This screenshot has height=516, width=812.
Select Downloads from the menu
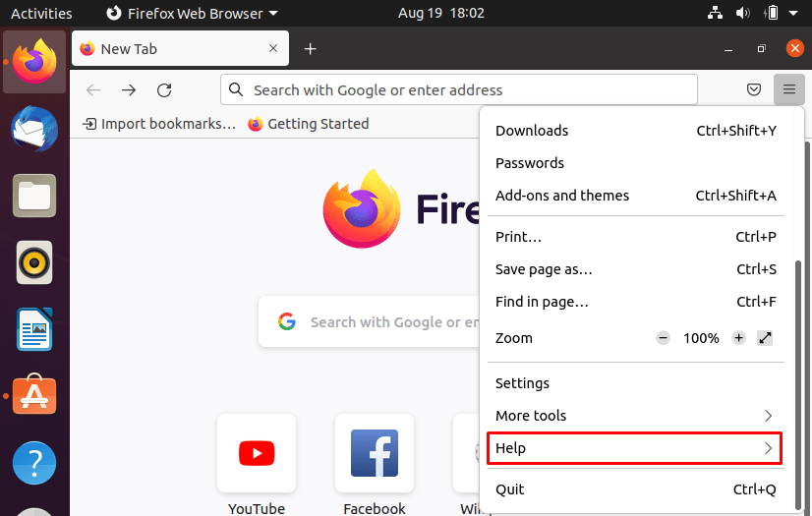pos(635,131)
